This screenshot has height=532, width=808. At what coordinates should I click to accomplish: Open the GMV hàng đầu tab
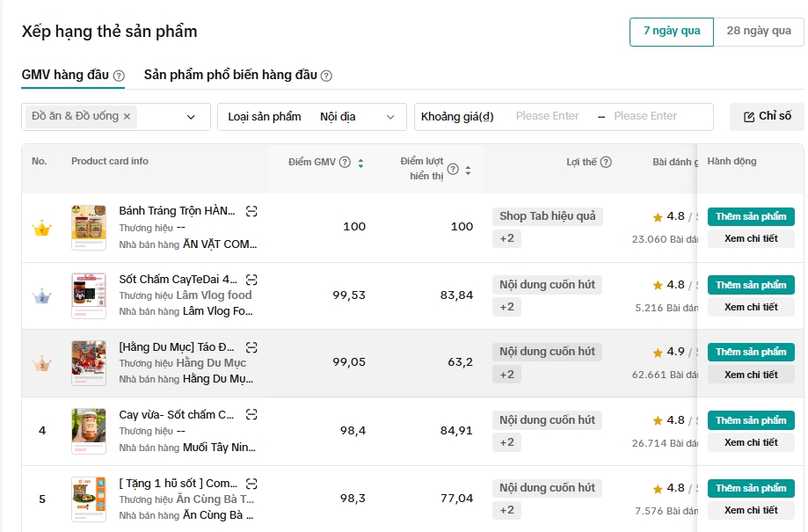(x=65, y=75)
